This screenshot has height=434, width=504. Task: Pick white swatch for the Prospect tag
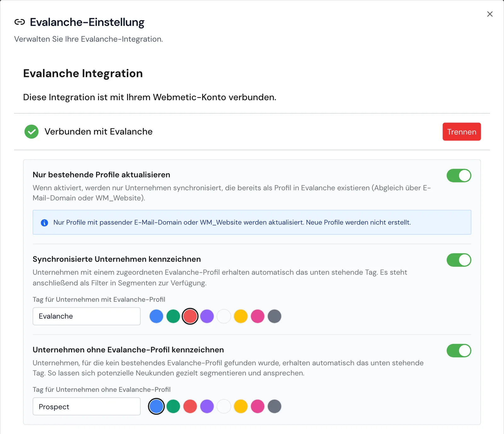tap(224, 406)
